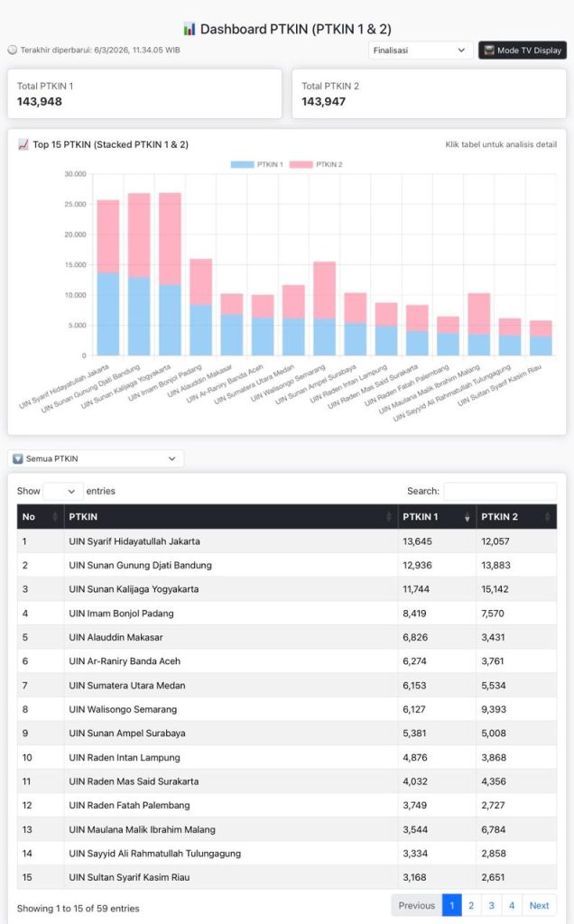Viewport: 574px width, 924px height.
Task: Sort by PTKIN name column arrows
Action: [389, 517]
